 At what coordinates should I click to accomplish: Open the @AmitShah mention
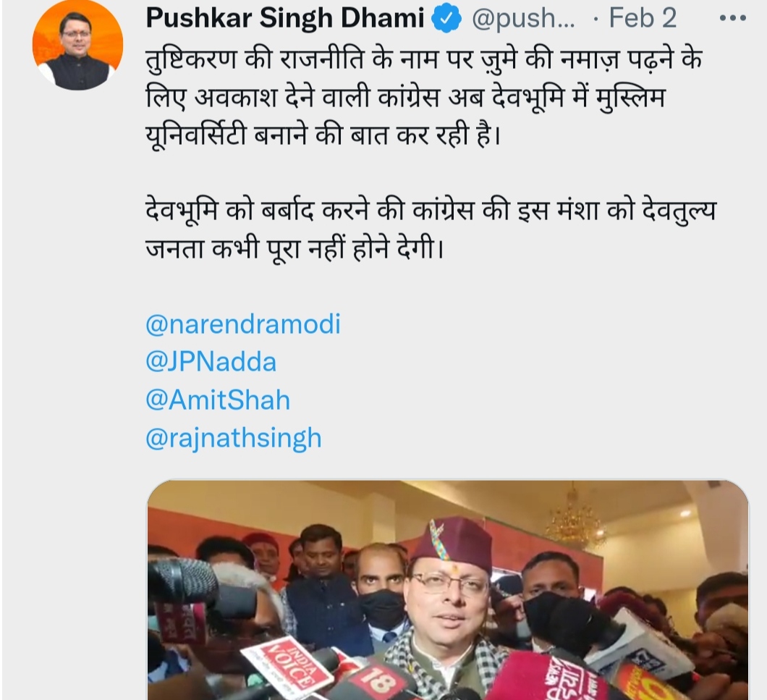tap(219, 400)
